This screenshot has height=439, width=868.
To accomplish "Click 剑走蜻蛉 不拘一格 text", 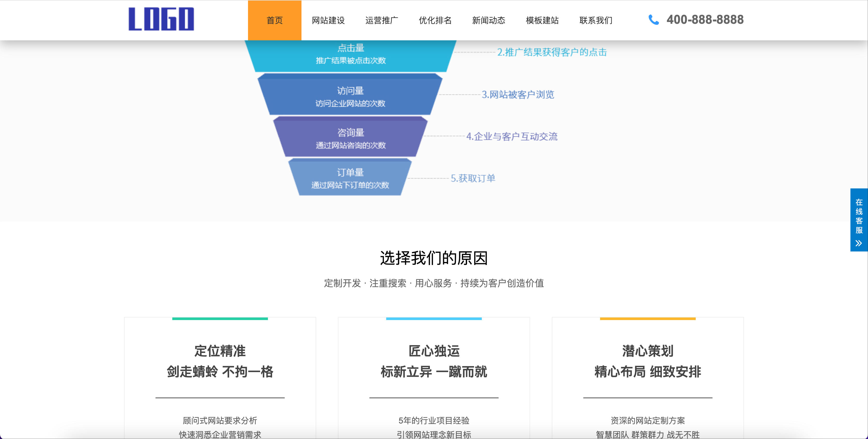I will 220,372.
